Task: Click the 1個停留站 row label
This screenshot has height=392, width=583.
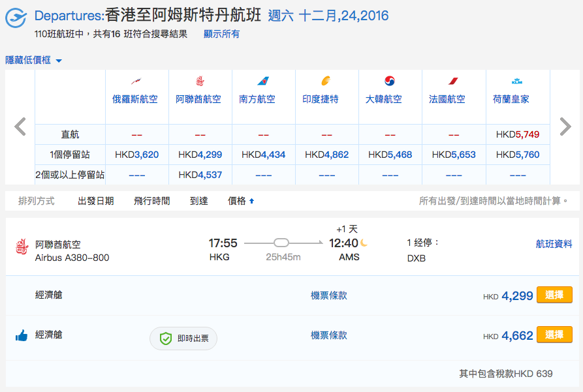Action: [x=70, y=155]
